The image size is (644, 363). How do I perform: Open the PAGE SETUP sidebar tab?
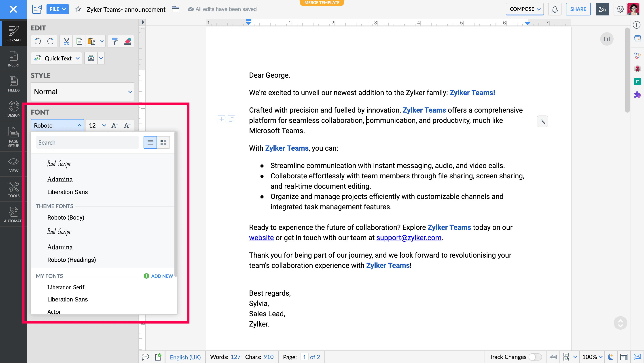[x=13, y=137]
